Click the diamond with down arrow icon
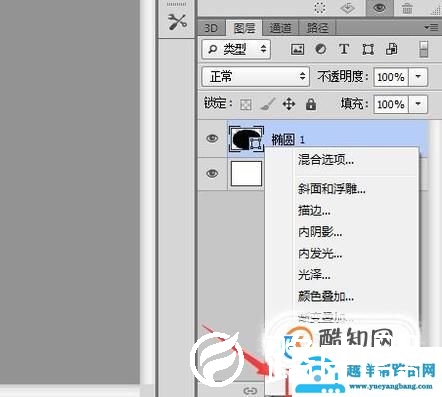 coord(348,8)
